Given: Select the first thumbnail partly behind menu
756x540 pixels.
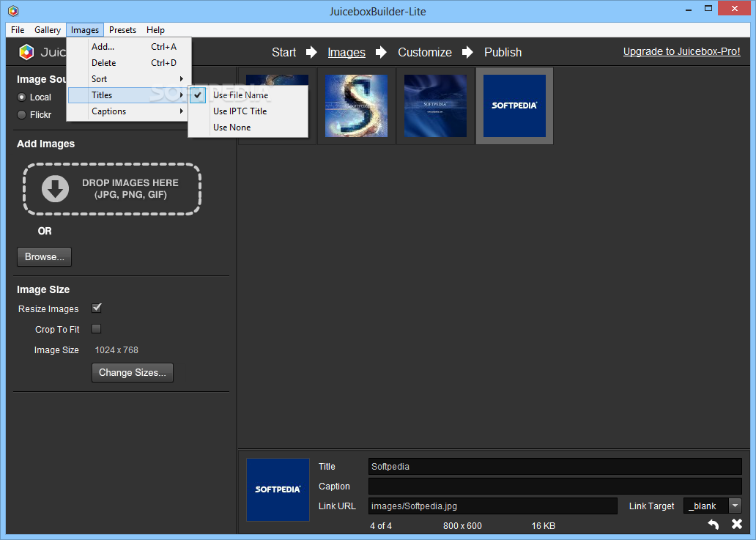Looking at the screenshot, I should 277,80.
